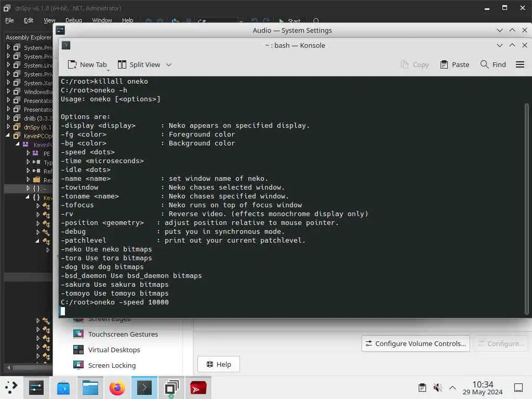Click the Virtual Desktops icon
The image size is (532, 399).
pos(78,350)
